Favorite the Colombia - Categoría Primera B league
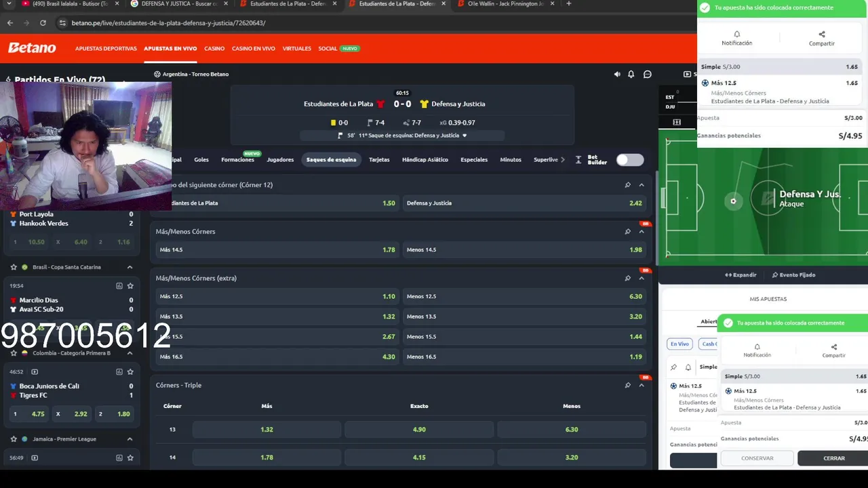Screen dimensions: 868x488 14,353
